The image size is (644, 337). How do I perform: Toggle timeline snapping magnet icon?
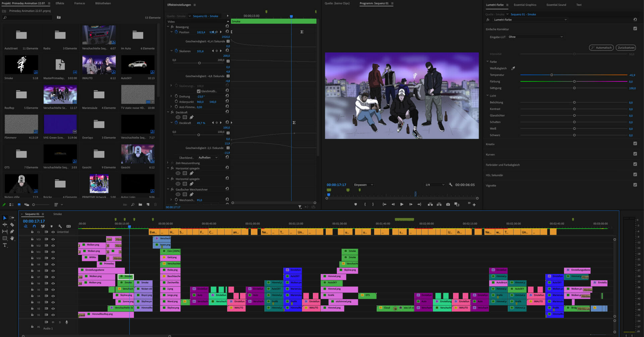point(34,226)
